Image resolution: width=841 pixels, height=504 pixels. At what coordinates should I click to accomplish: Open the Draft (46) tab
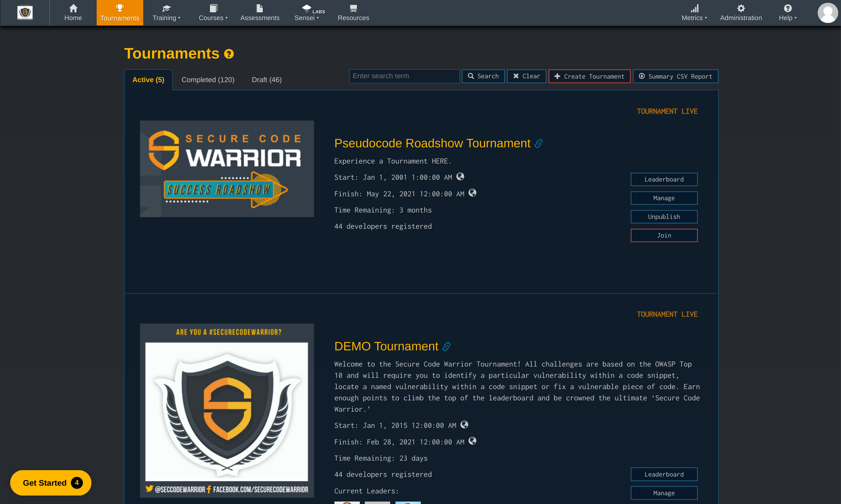click(266, 80)
